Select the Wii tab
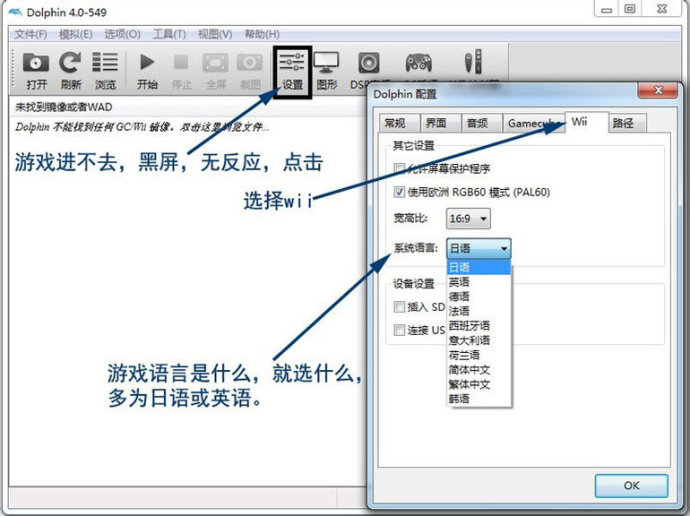 pos(586,122)
